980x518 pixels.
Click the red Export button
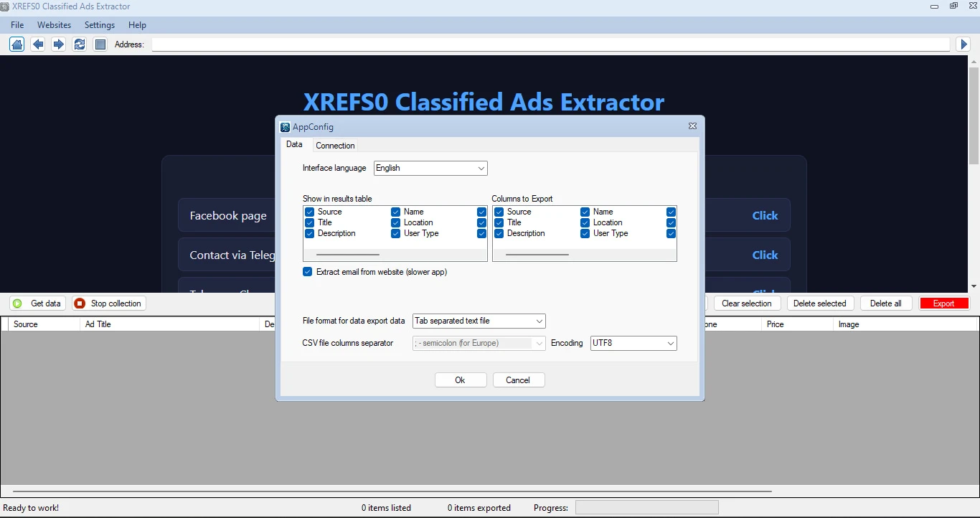point(944,303)
